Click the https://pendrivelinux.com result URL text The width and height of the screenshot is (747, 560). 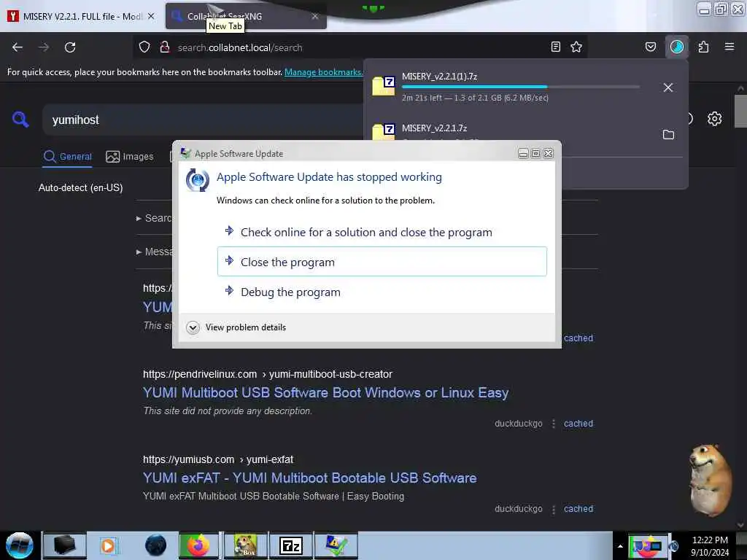(x=200, y=374)
